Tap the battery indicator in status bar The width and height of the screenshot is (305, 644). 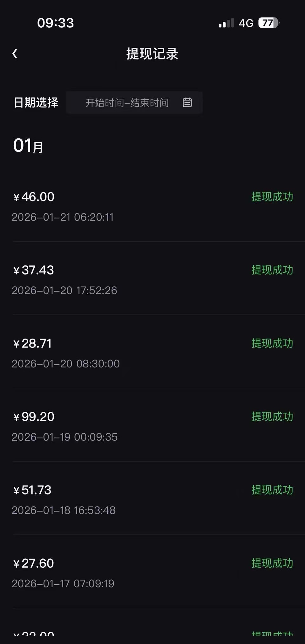pos(268,23)
